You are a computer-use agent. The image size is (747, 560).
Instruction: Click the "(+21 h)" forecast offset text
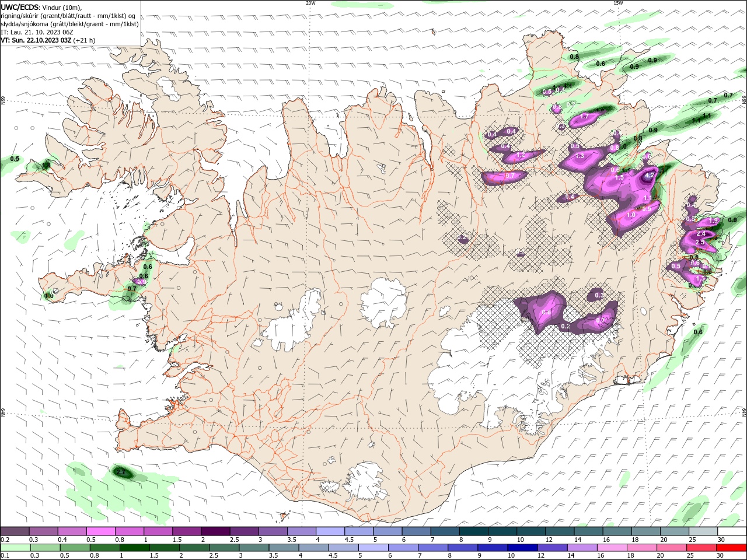tap(85, 40)
